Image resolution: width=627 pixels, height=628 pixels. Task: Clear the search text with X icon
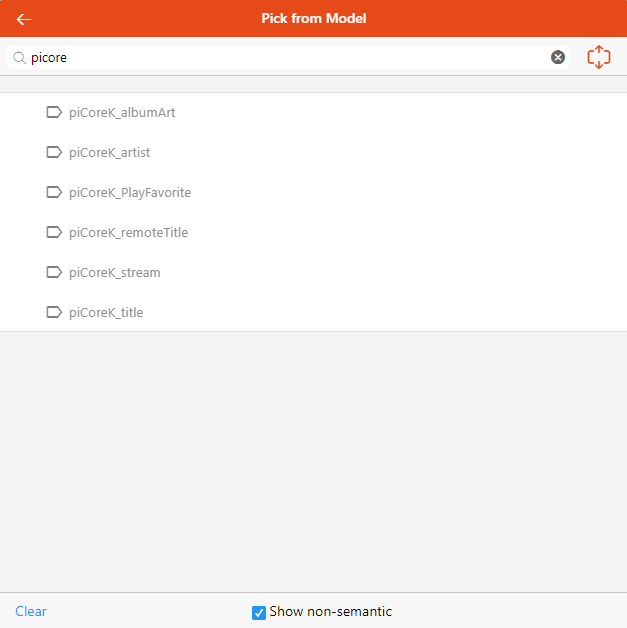pos(558,57)
